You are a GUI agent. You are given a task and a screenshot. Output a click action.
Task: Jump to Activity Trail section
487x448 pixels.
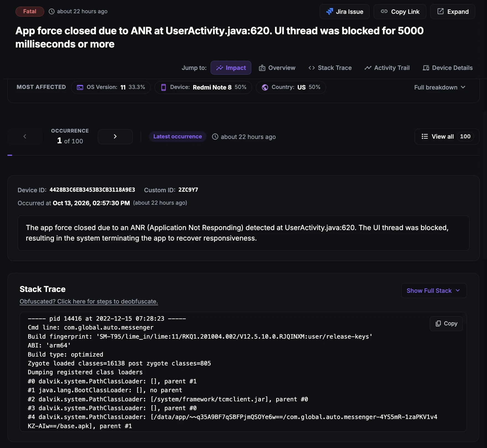(387, 68)
